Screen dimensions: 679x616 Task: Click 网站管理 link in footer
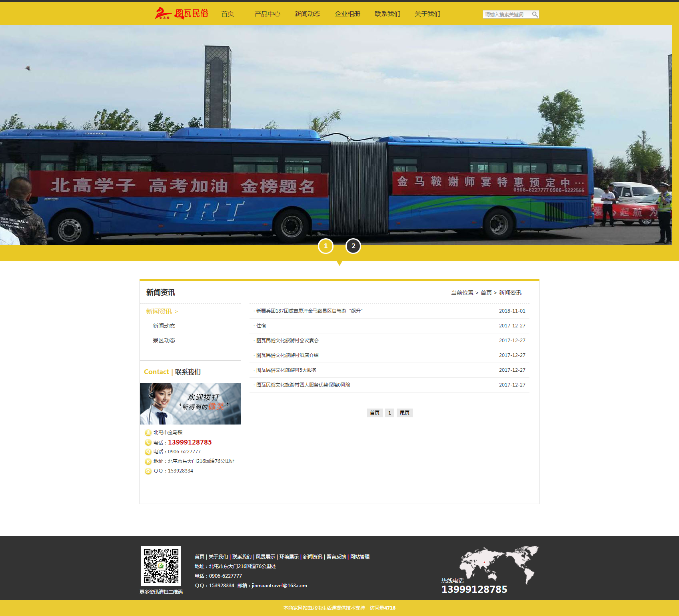(359, 557)
